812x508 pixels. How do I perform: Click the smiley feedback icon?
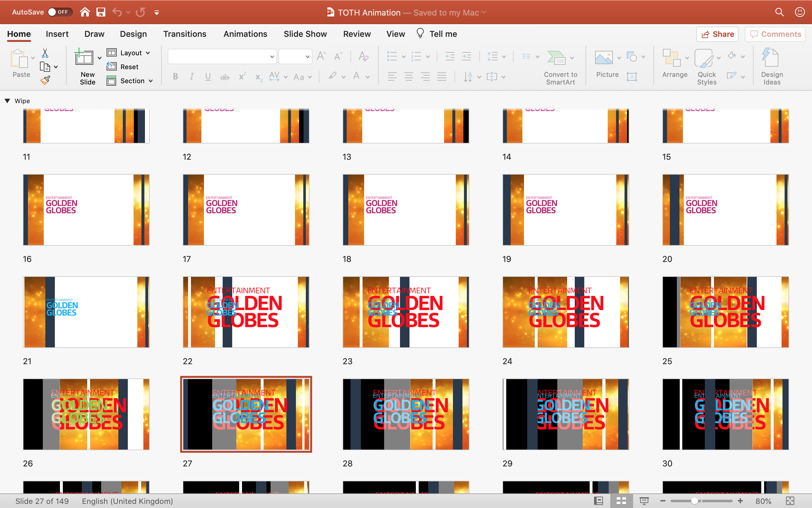pyautogui.click(x=800, y=12)
